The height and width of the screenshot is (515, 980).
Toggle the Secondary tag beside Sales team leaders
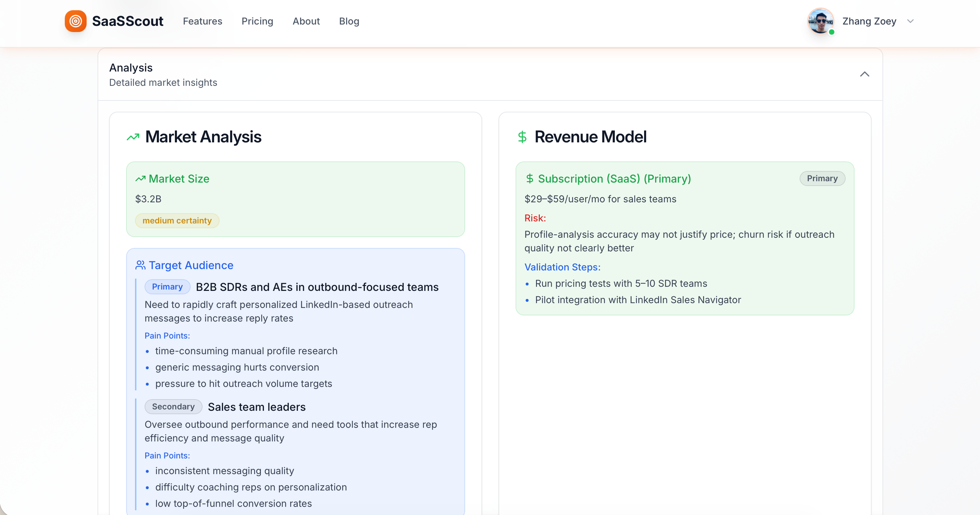click(x=173, y=406)
